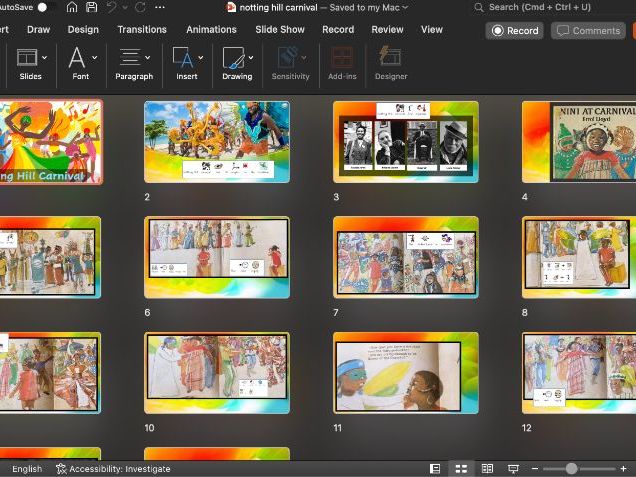Switch to Reading view icon
636x477 pixels.
[487, 469]
